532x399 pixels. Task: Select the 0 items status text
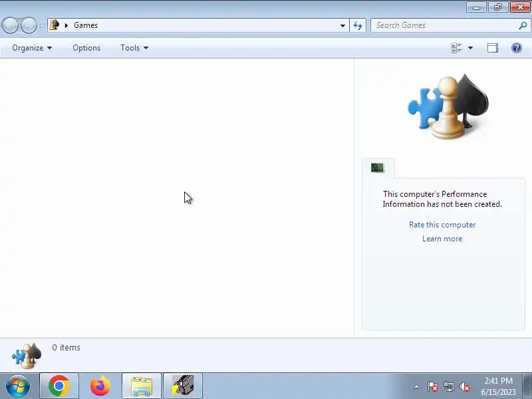[66, 347]
